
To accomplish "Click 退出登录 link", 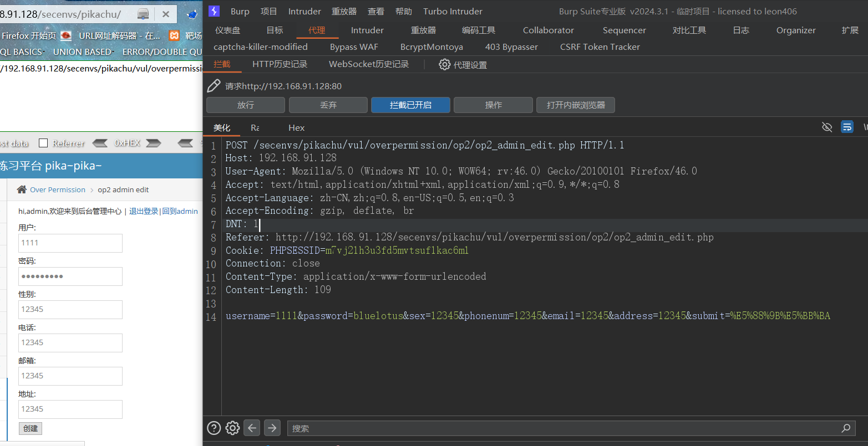I will 144,211.
